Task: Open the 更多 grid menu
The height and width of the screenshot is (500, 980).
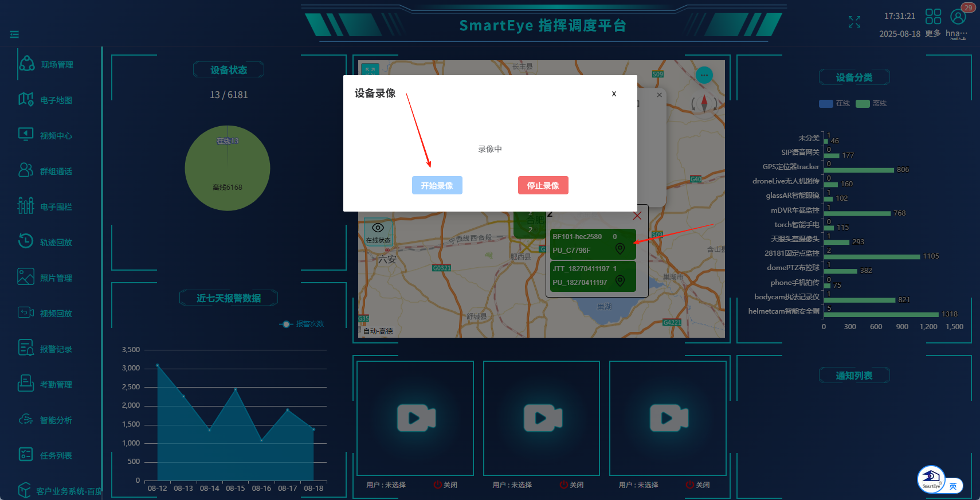Action: (x=933, y=17)
